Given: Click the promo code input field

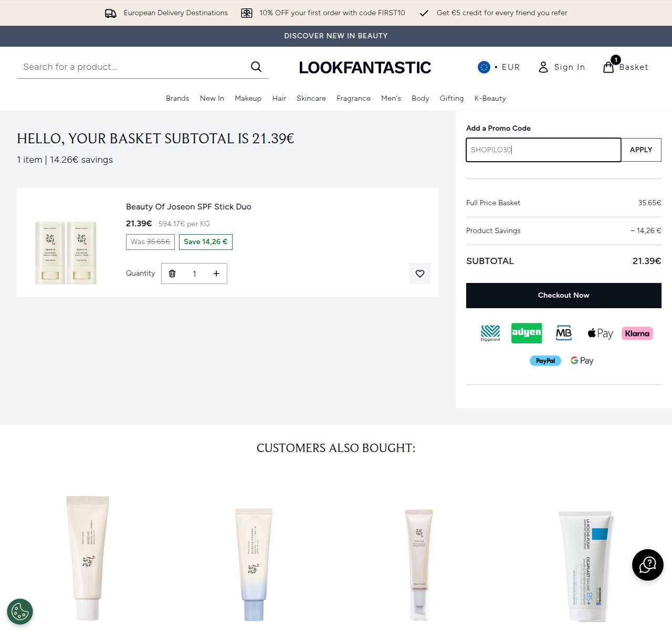Looking at the screenshot, I should 543,150.
